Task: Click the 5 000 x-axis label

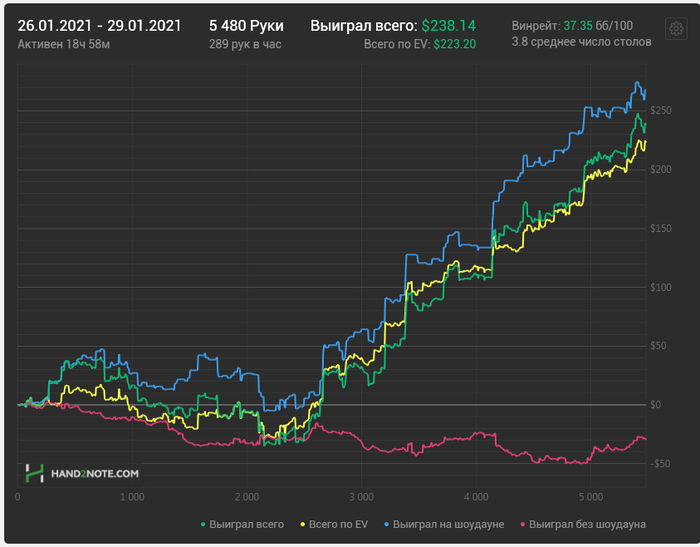Action: [591, 497]
